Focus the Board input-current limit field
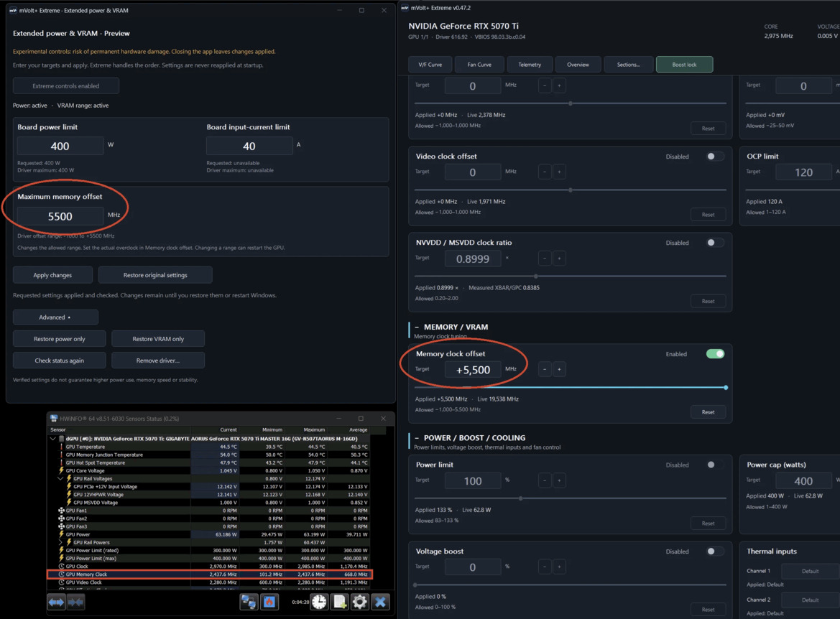Viewport: 840px width, 619px height. (x=249, y=146)
